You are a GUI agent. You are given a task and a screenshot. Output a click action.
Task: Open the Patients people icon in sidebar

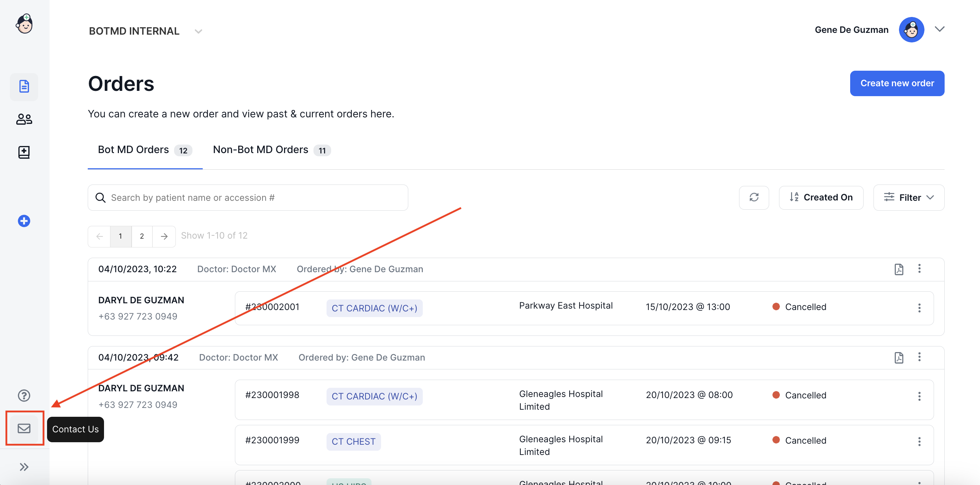[24, 119]
